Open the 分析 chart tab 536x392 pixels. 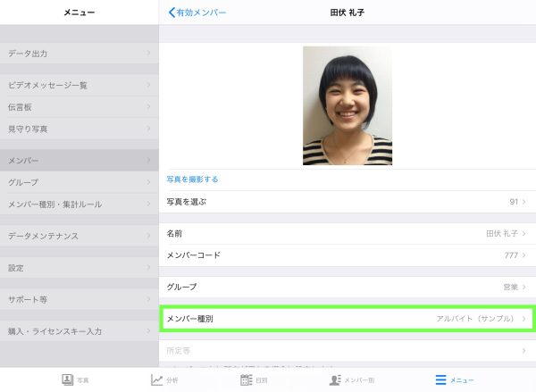(x=163, y=379)
